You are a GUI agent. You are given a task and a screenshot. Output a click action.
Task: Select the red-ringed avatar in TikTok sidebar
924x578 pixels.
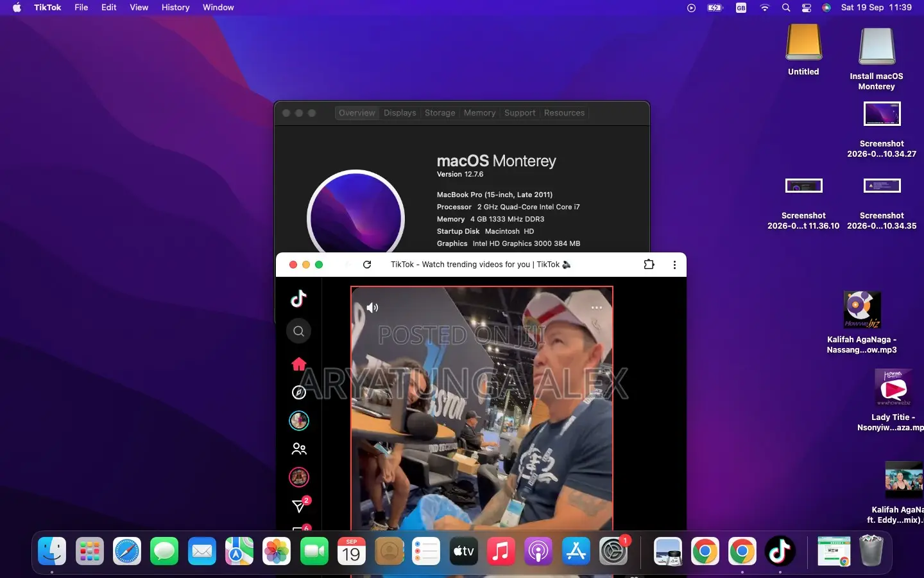coord(298,477)
